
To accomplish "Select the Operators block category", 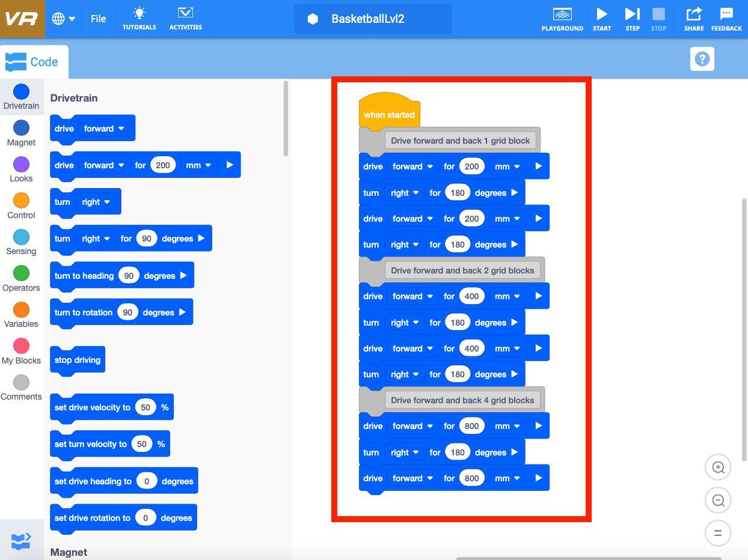I will click(21, 277).
